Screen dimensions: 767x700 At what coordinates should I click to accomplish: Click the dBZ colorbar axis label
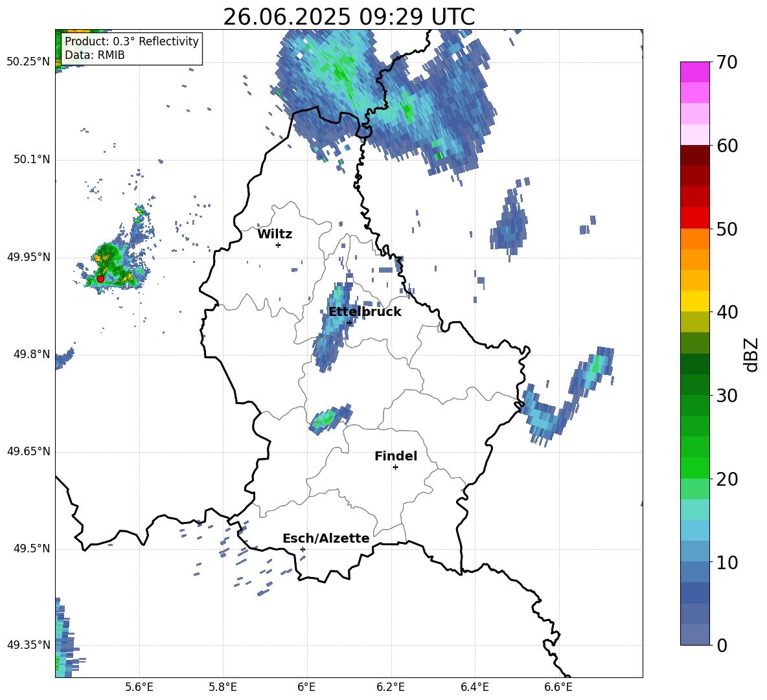pos(751,354)
